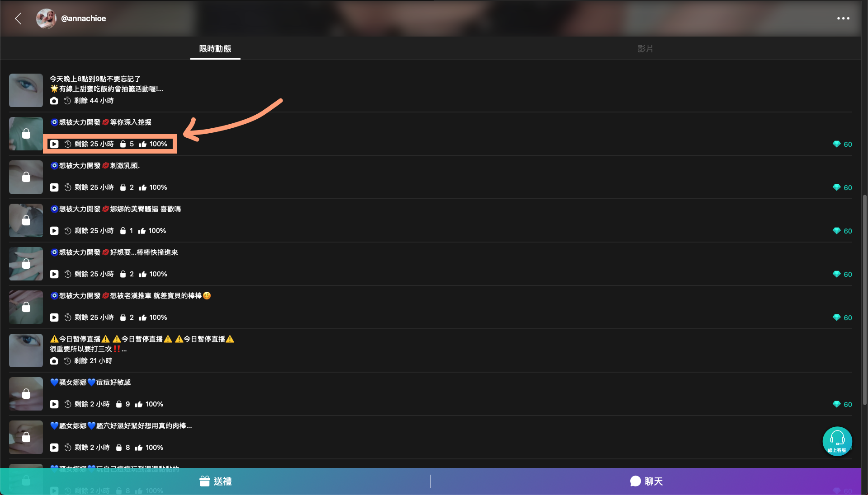This screenshot has height=495, width=868.
Task: Open story titled 等你深入挖掘
Action: pos(101,122)
